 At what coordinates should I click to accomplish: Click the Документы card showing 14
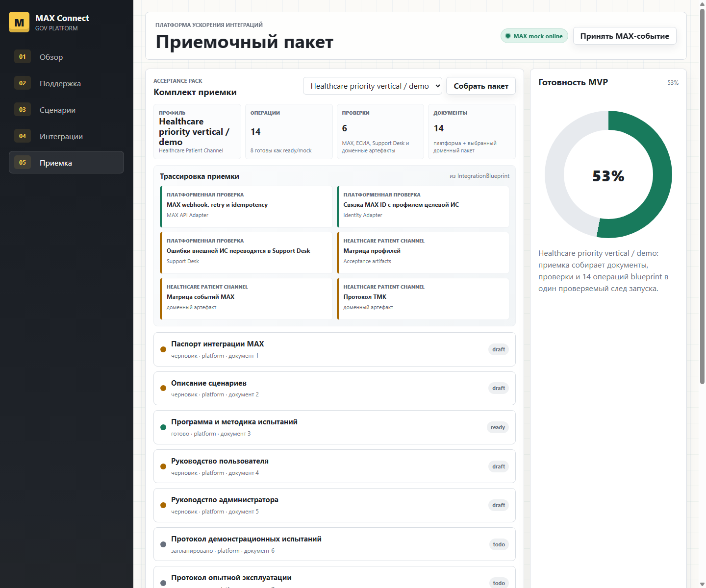tap(472, 131)
